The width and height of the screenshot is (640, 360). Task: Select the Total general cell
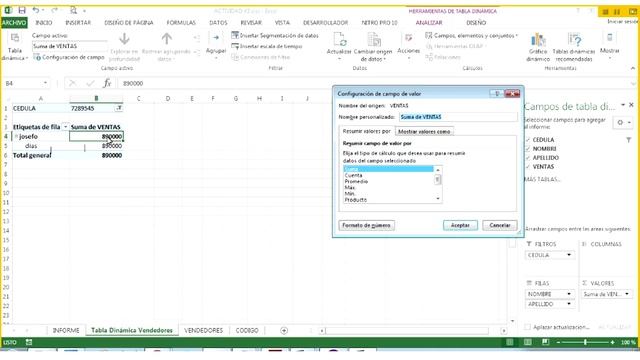click(40, 155)
